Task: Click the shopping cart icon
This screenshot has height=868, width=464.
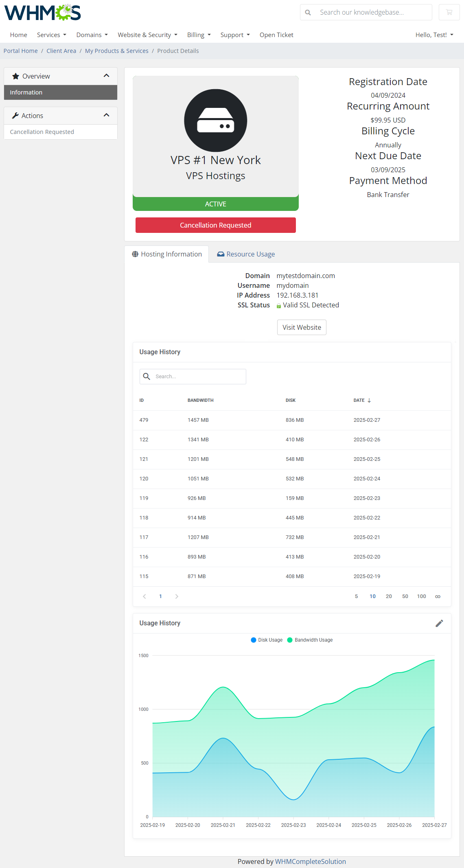Action: point(449,12)
